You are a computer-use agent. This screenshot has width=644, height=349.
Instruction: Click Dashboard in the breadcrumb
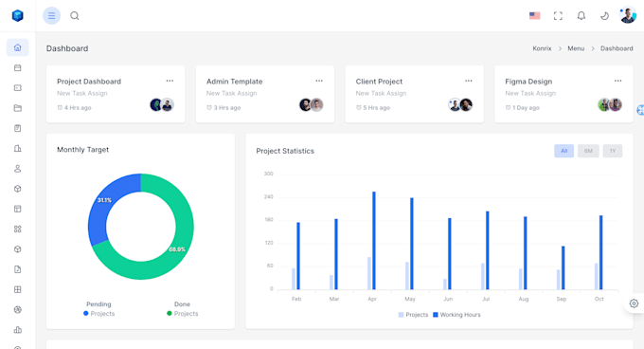pos(617,48)
